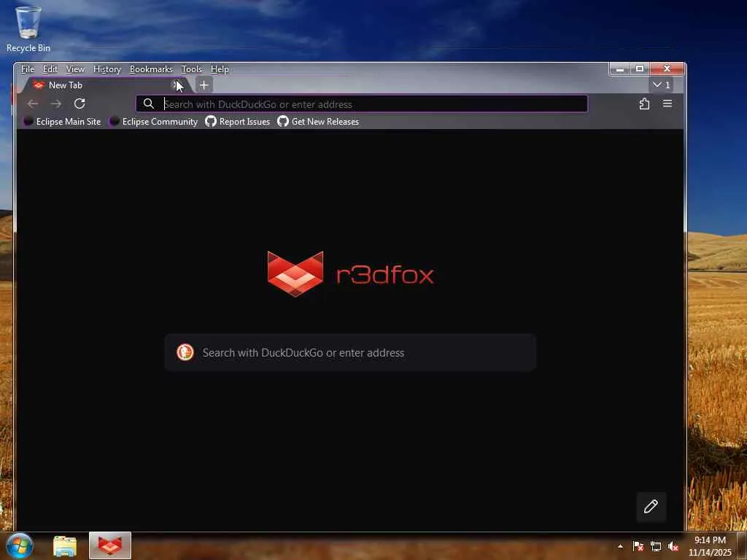Open File Explorer from taskbar
This screenshot has width=747, height=560.
pyautogui.click(x=65, y=546)
